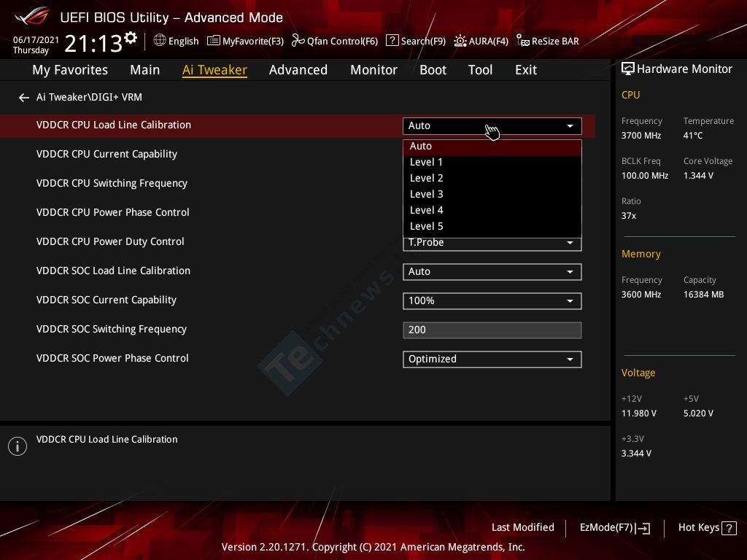Choose Level 3 from dropdown list
The width and height of the screenshot is (747, 560).
pos(492,194)
